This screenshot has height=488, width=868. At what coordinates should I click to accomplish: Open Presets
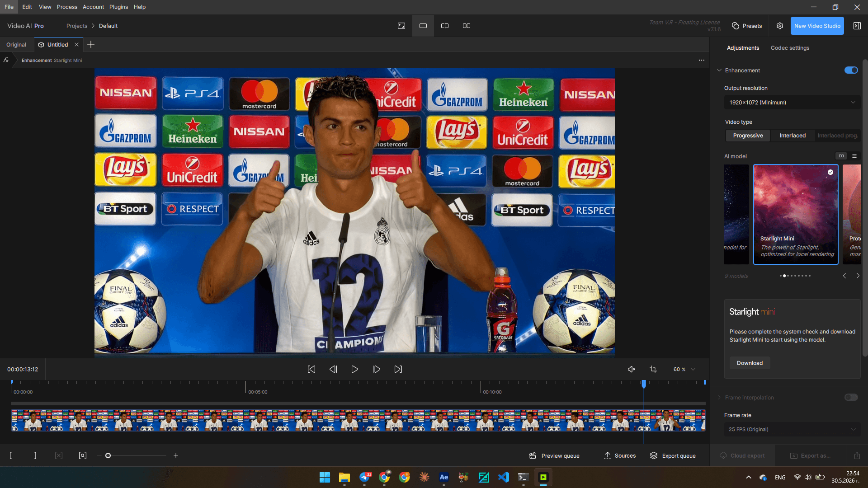pos(747,26)
